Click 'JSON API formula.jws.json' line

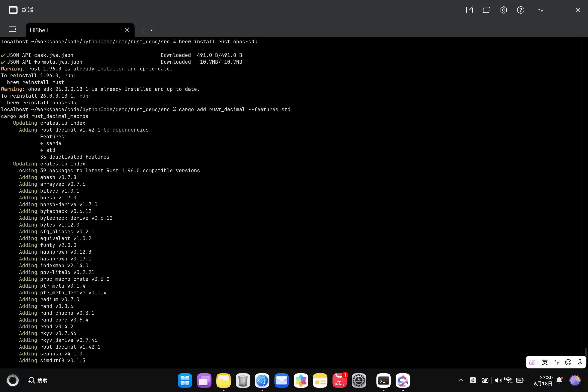click(x=122, y=62)
